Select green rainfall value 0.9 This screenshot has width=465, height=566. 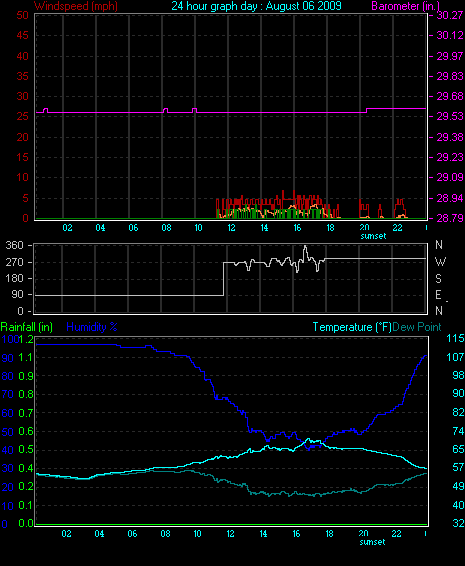click(26, 376)
